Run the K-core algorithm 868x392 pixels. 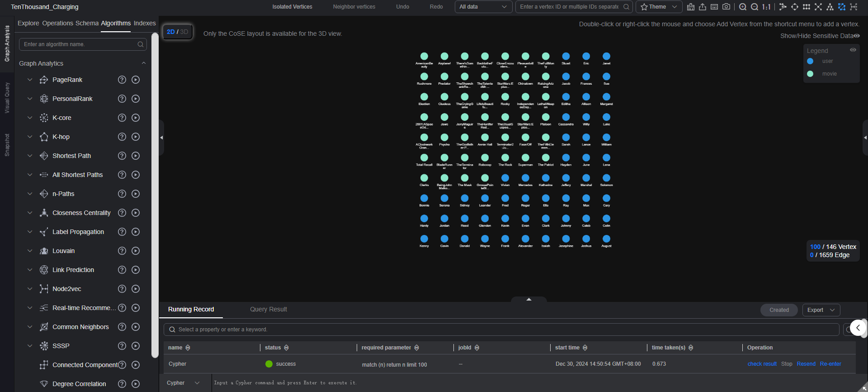point(136,118)
